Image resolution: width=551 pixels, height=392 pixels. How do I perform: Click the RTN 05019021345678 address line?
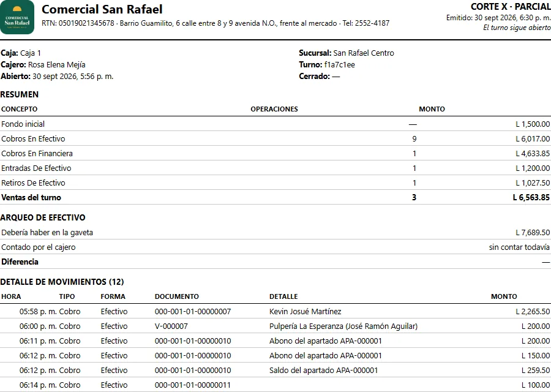click(216, 23)
